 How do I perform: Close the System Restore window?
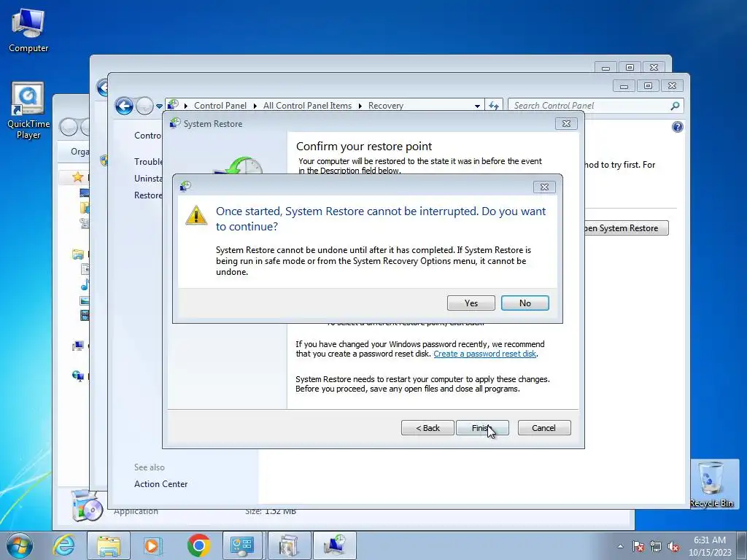tap(566, 124)
